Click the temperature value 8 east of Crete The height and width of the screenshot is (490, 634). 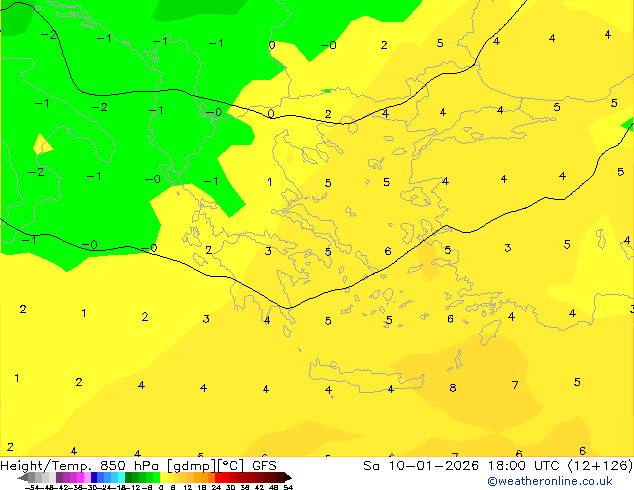(453, 388)
